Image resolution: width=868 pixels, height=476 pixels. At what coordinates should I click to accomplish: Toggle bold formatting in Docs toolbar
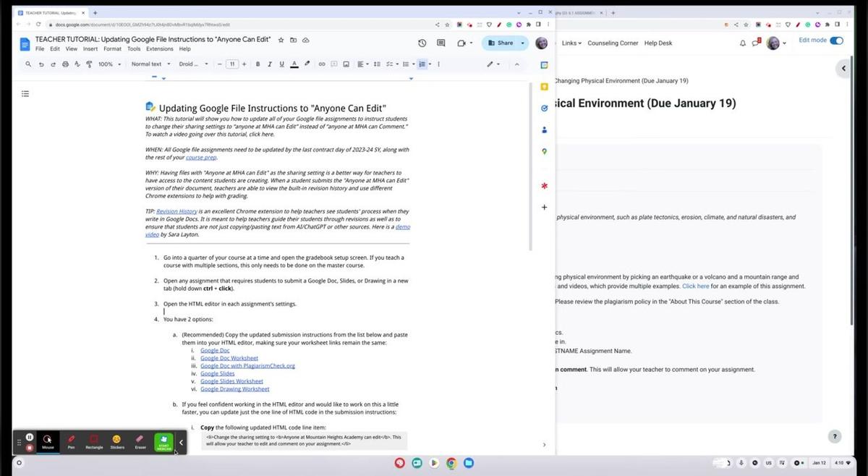[258, 64]
